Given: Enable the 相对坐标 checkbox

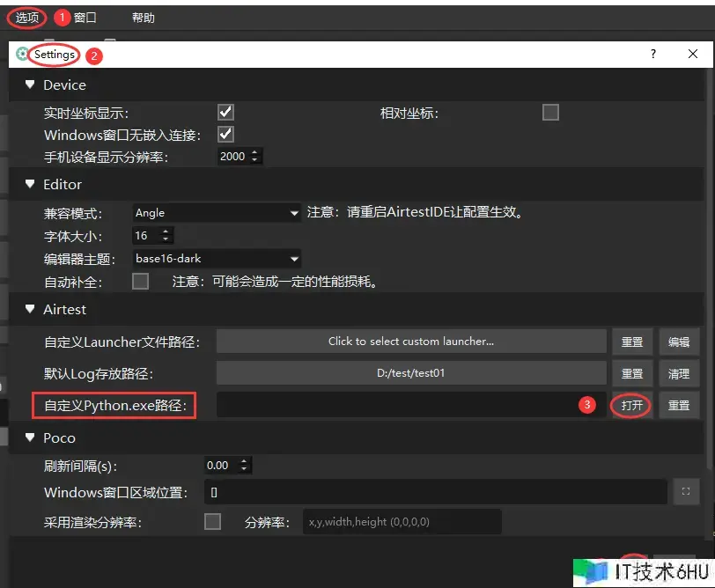Looking at the screenshot, I should [x=550, y=113].
